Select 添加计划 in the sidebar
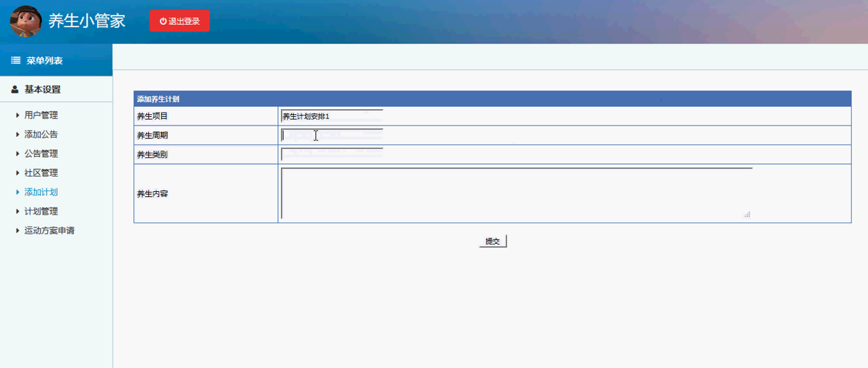The image size is (868, 368). [41, 192]
